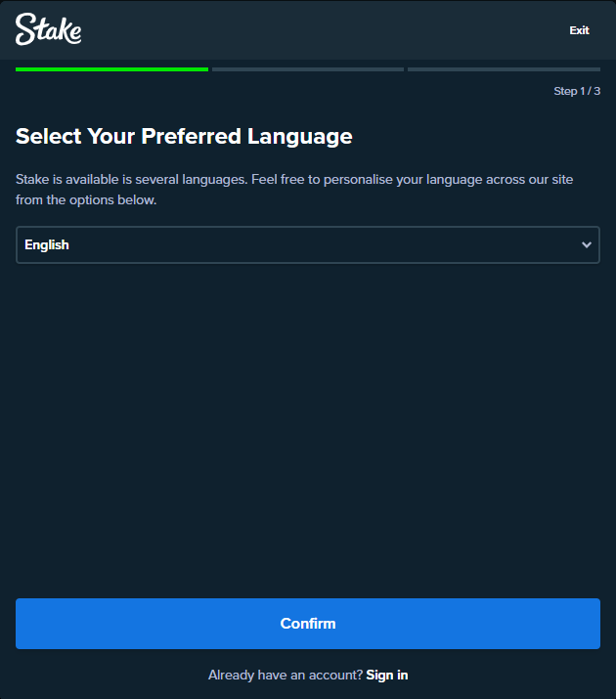This screenshot has width=616, height=699.
Task: Click the Exit link to leave registration
Action: click(x=579, y=30)
